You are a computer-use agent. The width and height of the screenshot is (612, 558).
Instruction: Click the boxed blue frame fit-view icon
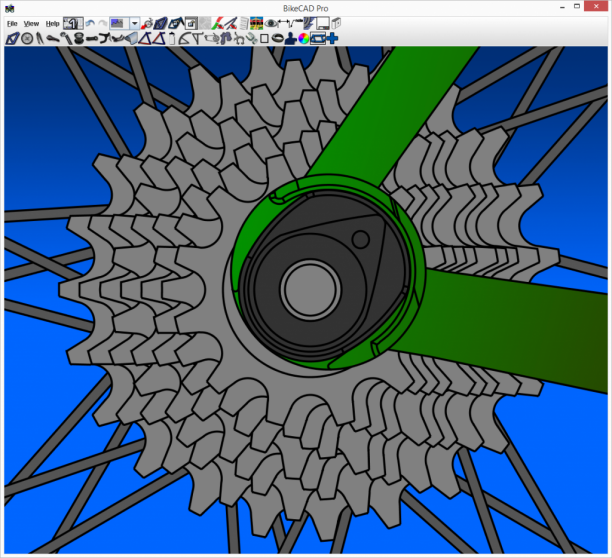pos(318,39)
